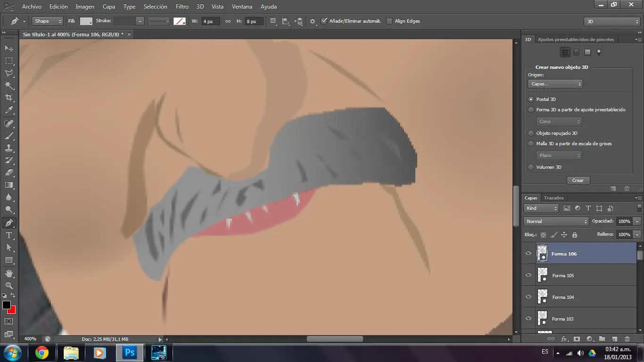Hide the Forma 106 layer
The width and height of the screenshot is (644, 362).
[x=528, y=254]
